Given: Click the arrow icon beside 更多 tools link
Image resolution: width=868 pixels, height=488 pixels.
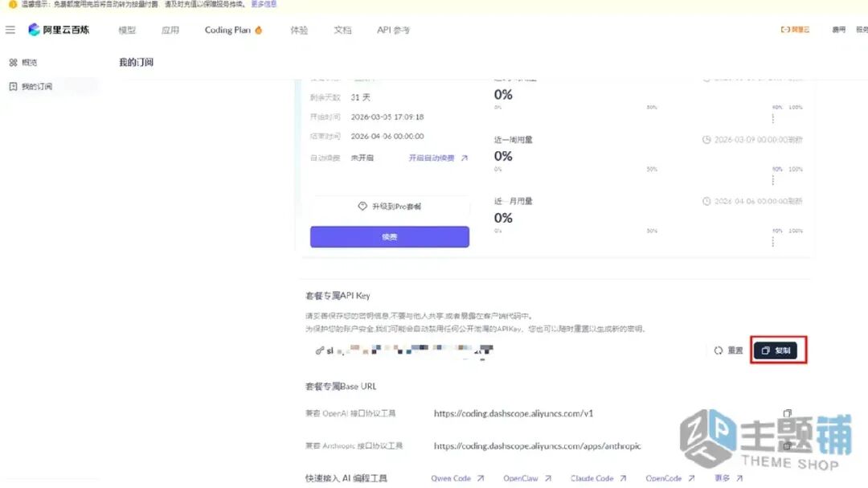Looking at the screenshot, I should click(x=739, y=478).
